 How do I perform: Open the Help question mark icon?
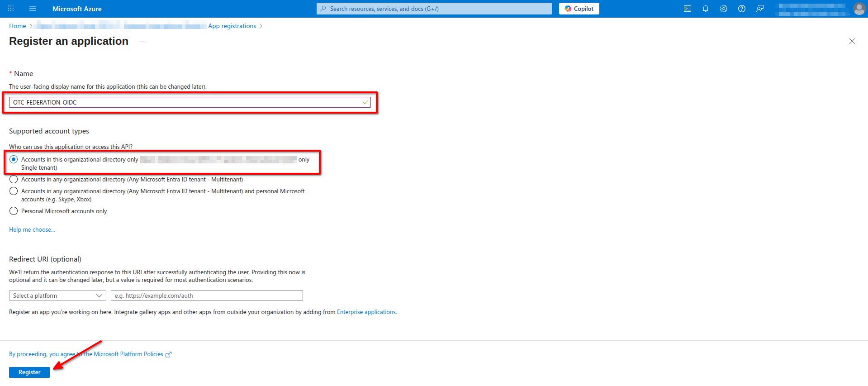pos(741,9)
